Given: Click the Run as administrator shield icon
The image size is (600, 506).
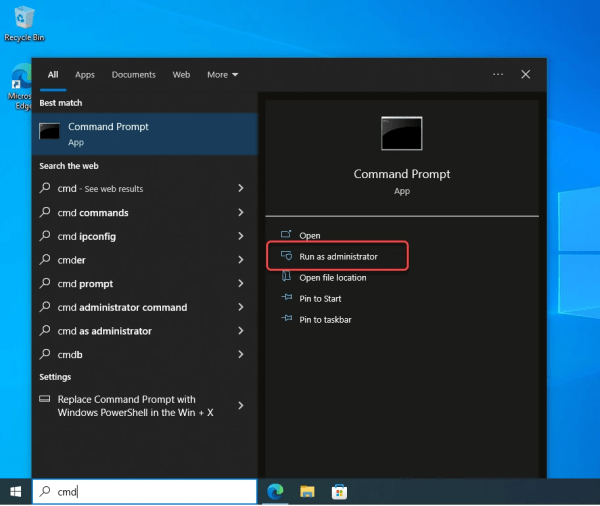Looking at the screenshot, I should (x=287, y=257).
